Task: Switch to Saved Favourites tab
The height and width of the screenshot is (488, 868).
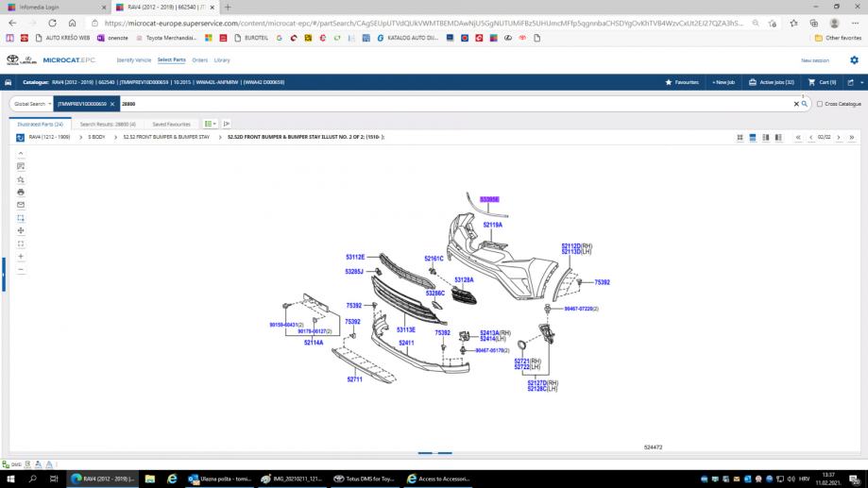Action: tap(171, 124)
